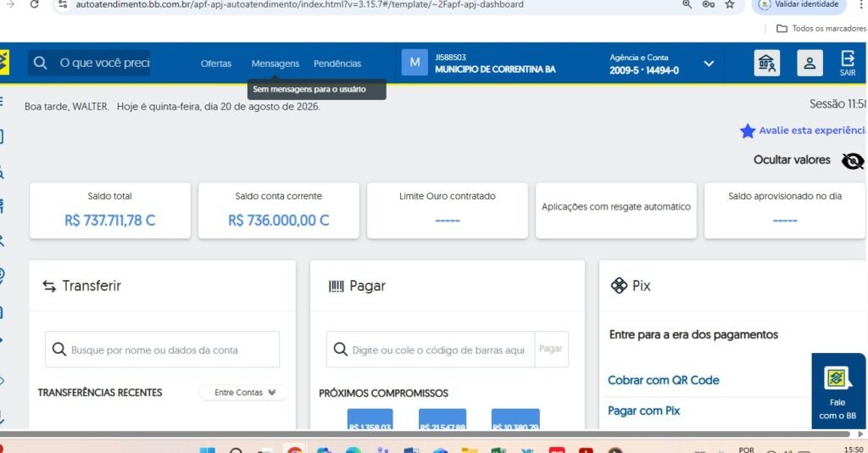The image size is (868, 453).
Task: Open the bank manager icon in header
Action: (766, 63)
